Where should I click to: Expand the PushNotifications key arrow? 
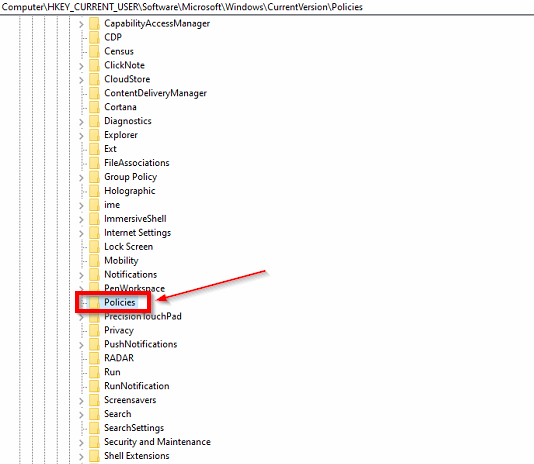click(81, 345)
